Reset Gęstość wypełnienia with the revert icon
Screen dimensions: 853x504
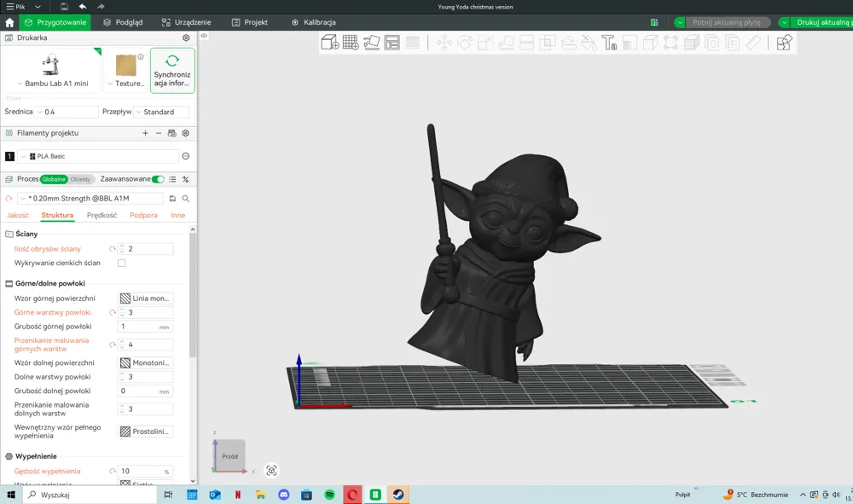pos(113,472)
